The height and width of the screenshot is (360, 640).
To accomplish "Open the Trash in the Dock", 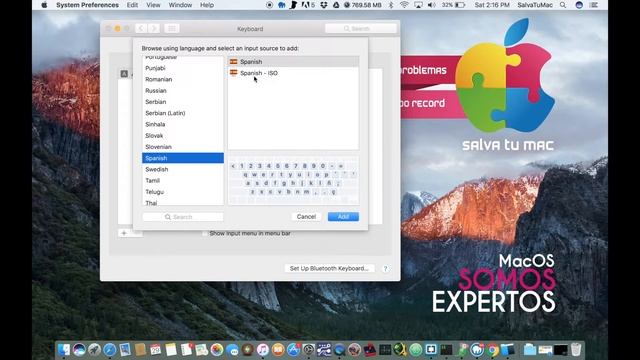I will [x=576, y=350].
